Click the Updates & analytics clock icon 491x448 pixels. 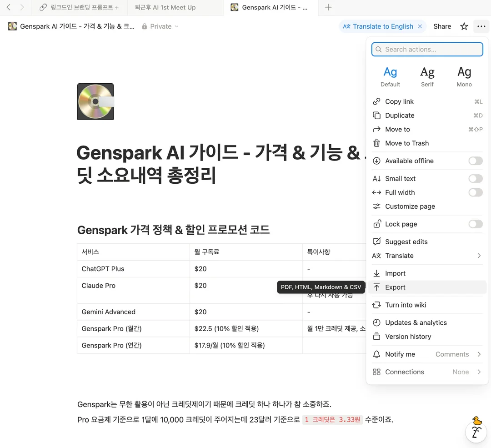tap(376, 322)
